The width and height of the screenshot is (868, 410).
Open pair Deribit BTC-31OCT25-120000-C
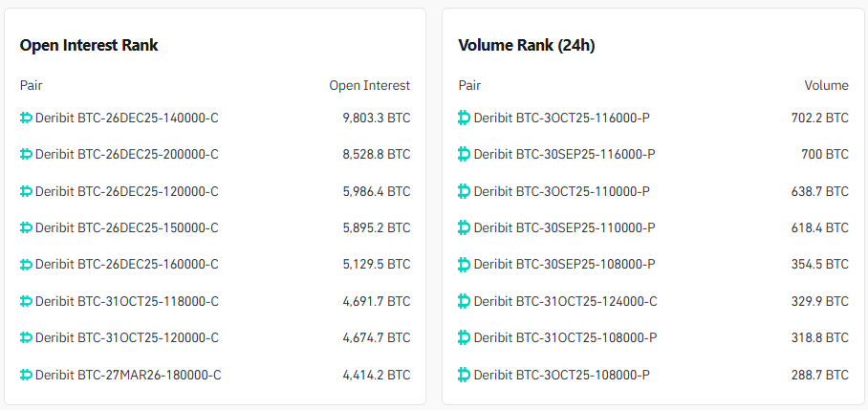[x=127, y=338]
